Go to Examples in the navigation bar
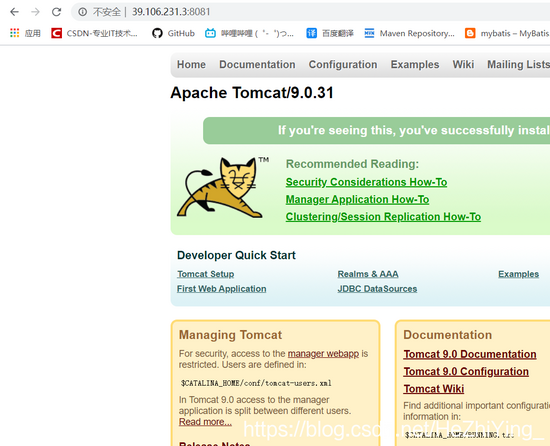 point(415,65)
